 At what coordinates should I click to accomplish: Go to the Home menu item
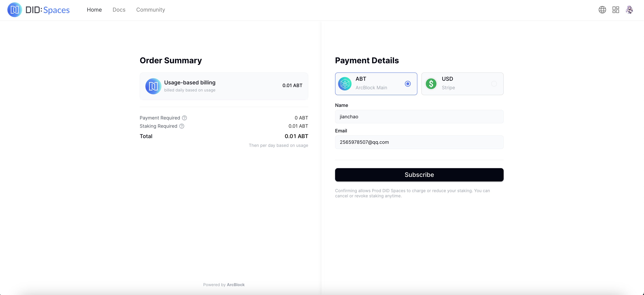coord(94,10)
